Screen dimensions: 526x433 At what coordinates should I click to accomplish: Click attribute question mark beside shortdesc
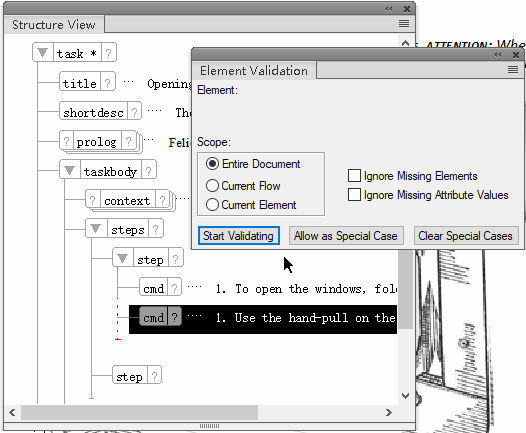[x=134, y=112]
